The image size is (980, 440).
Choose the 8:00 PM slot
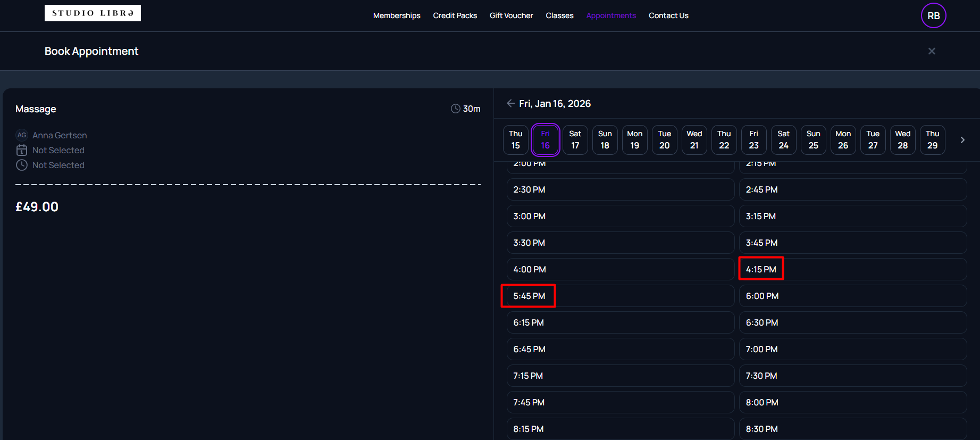853,402
